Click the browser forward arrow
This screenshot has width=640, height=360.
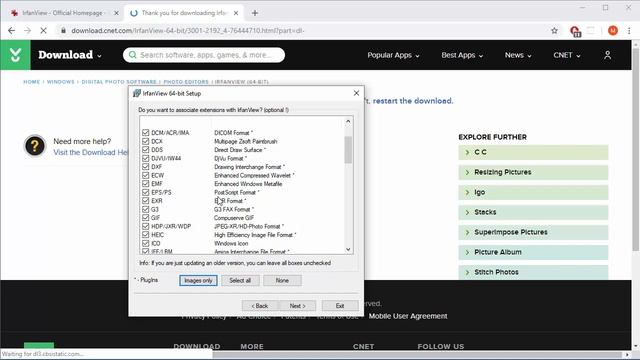[27, 31]
